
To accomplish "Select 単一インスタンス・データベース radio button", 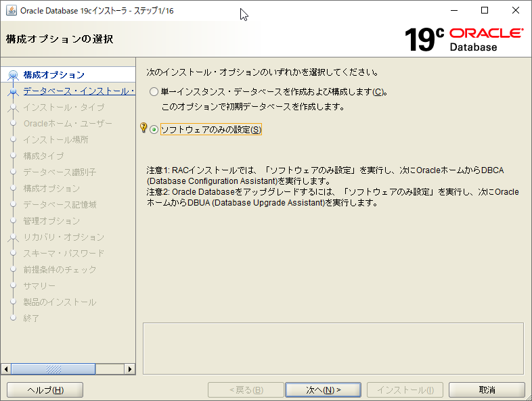I will pyautogui.click(x=154, y=92).
